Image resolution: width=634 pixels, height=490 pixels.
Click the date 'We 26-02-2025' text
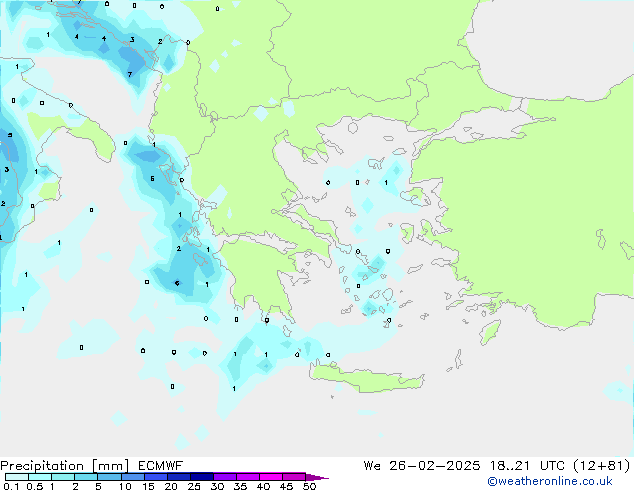click(x=422, y=466)
